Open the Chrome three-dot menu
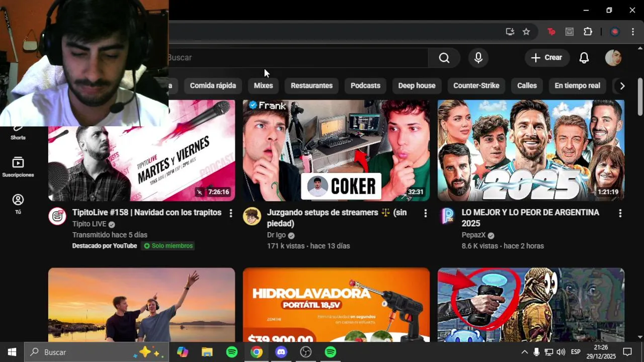Image resolution: width=644 pixels, height=362 pixels. click(x=633, y=32)
